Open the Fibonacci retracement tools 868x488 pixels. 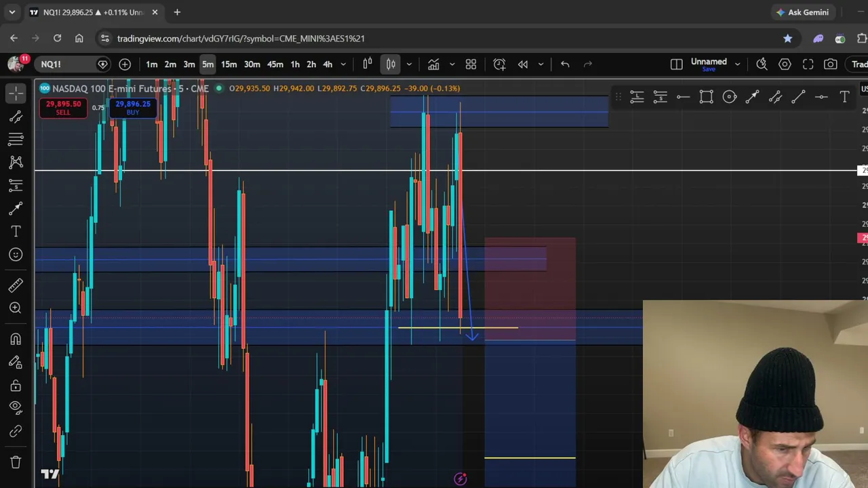(x=16, y=140)
